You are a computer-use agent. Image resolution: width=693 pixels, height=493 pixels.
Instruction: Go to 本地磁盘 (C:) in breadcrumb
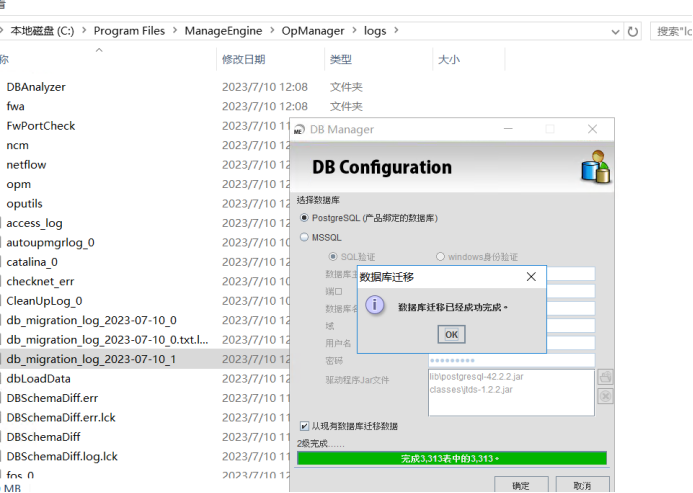(x=42, y=31)
